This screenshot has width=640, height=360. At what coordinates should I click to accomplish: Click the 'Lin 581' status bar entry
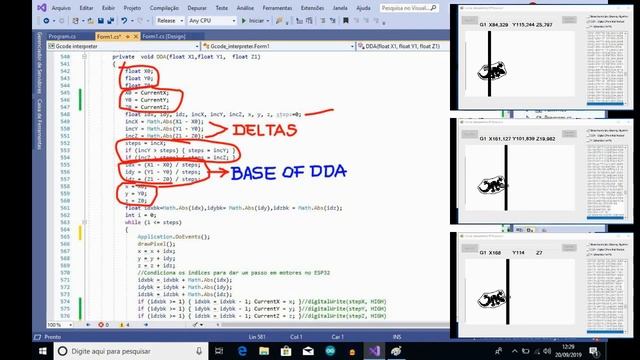click(x=257, y=337)
